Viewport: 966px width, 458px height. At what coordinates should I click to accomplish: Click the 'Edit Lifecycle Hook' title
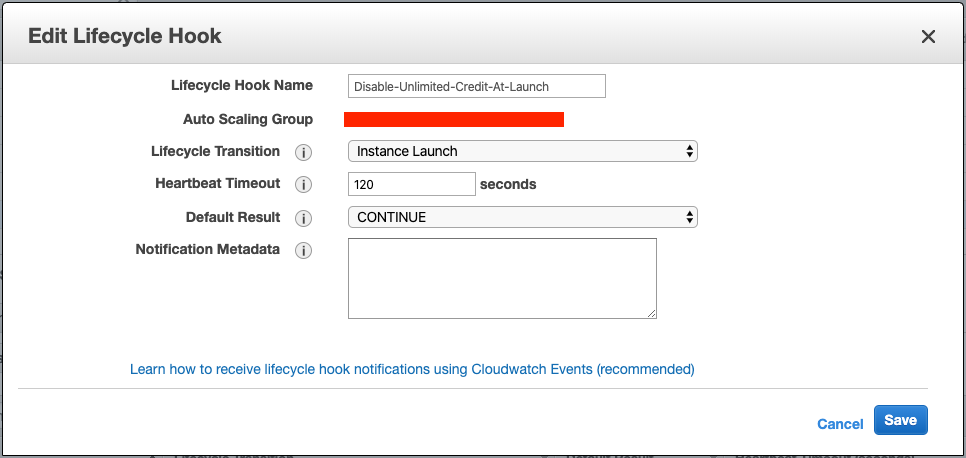125,36
